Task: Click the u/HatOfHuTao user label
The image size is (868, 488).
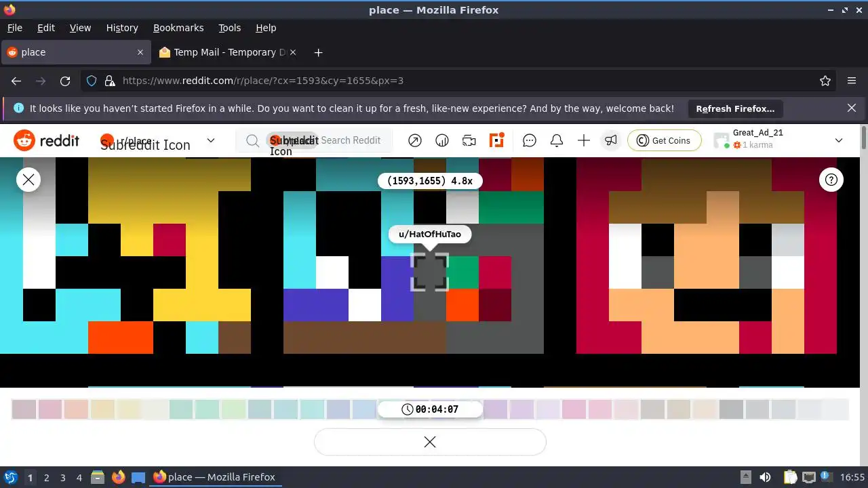Action: click(x=429, y=235)
